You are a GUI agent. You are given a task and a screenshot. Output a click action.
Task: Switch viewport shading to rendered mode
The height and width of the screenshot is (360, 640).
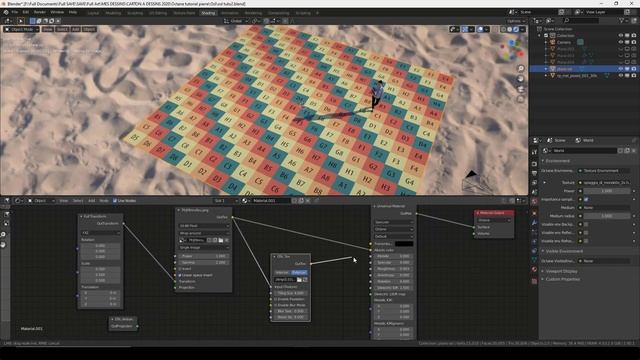click(516, 29)
